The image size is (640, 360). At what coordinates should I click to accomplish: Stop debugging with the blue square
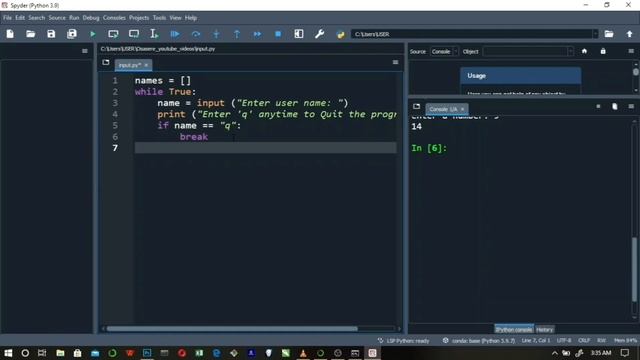pos(278,34)
